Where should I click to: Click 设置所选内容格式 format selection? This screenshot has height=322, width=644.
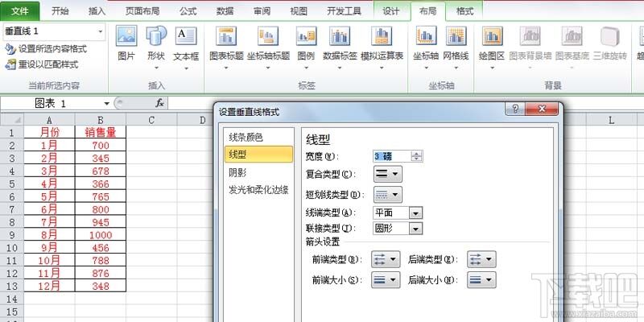[x=46, y=49]
